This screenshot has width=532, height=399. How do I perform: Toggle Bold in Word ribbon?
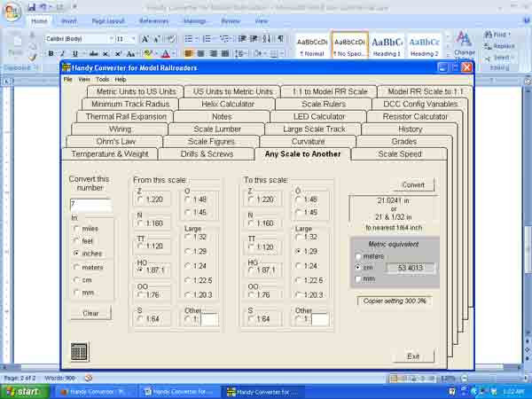(x=51, y=53)
